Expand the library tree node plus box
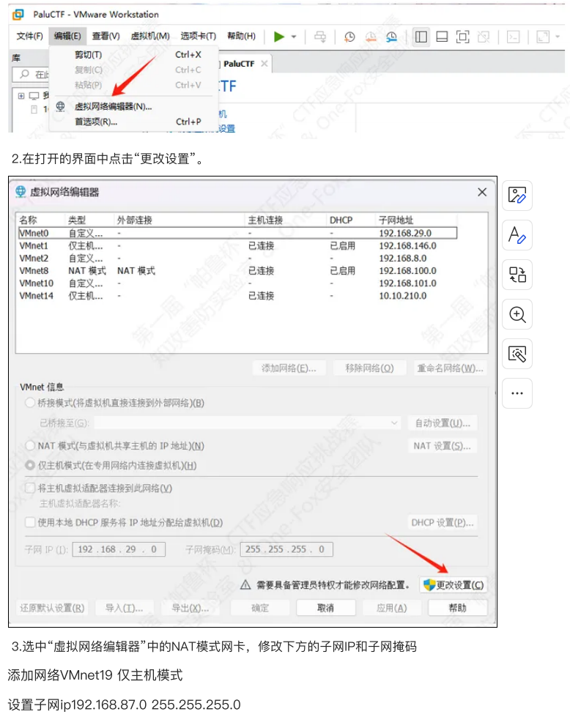This screenshot has height=728, width=570. pos(21,96)
